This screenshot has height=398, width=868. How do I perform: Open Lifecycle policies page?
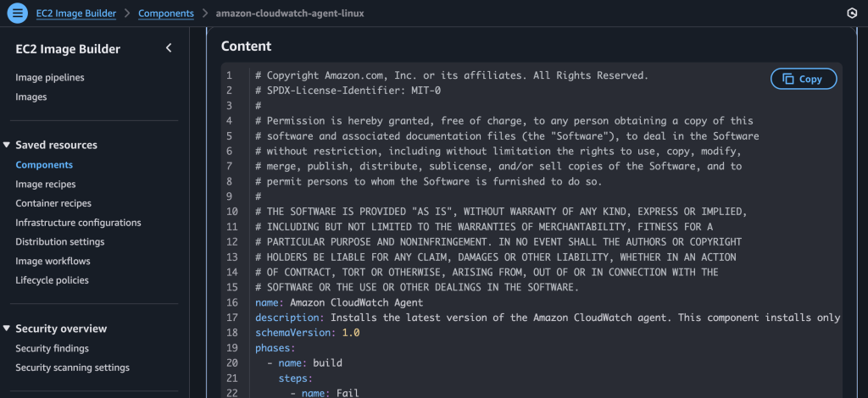pyautogui.click(x=52, y=280)
